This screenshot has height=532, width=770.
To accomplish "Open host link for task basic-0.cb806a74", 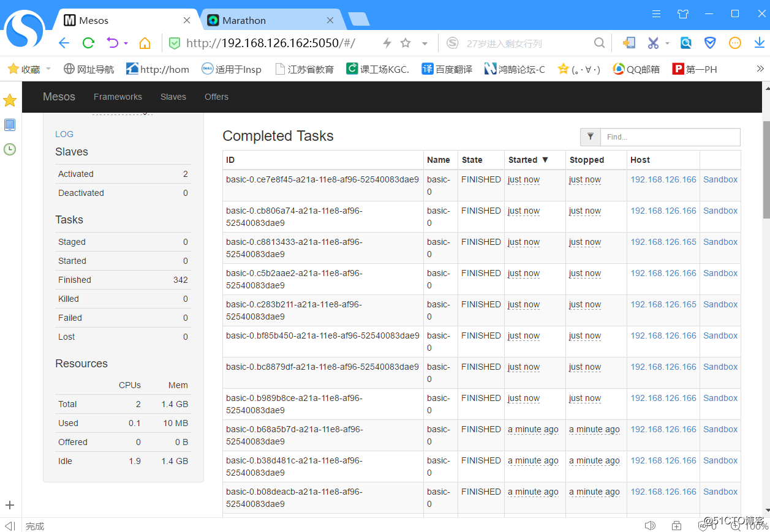I will (x=663, y=211).
